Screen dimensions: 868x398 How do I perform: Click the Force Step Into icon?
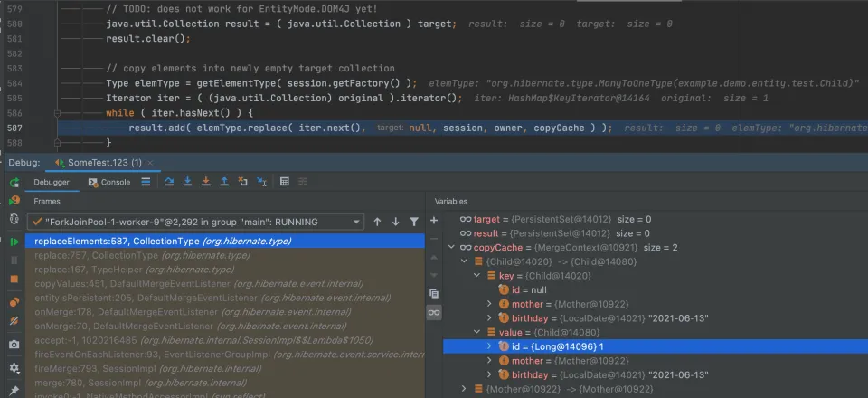(x=206, y=182)
